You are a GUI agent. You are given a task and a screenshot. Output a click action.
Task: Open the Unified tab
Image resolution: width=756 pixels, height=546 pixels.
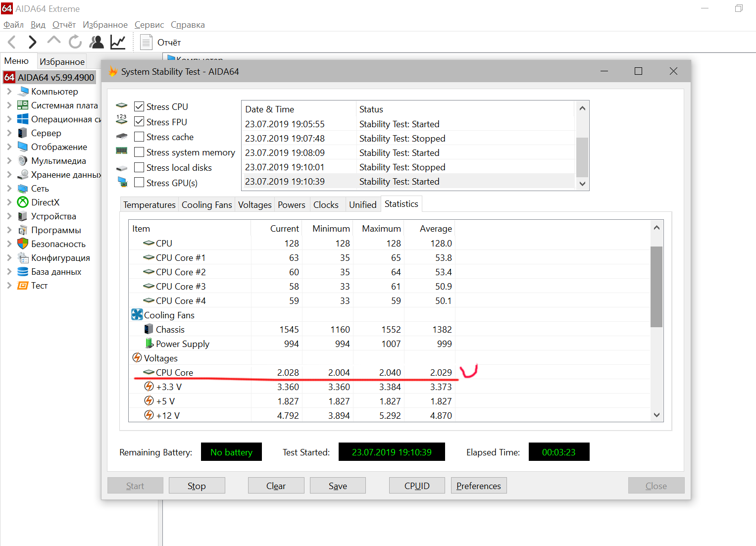[363, 204]
